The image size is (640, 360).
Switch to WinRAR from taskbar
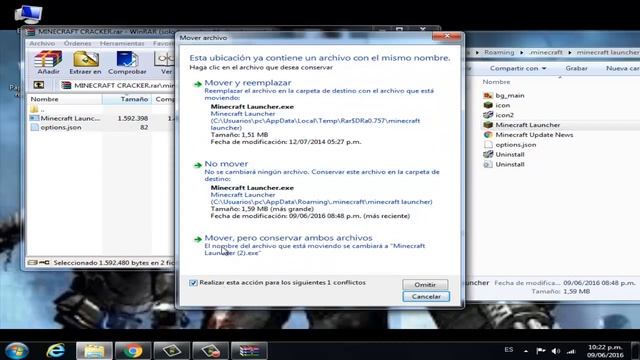[249, 351]
